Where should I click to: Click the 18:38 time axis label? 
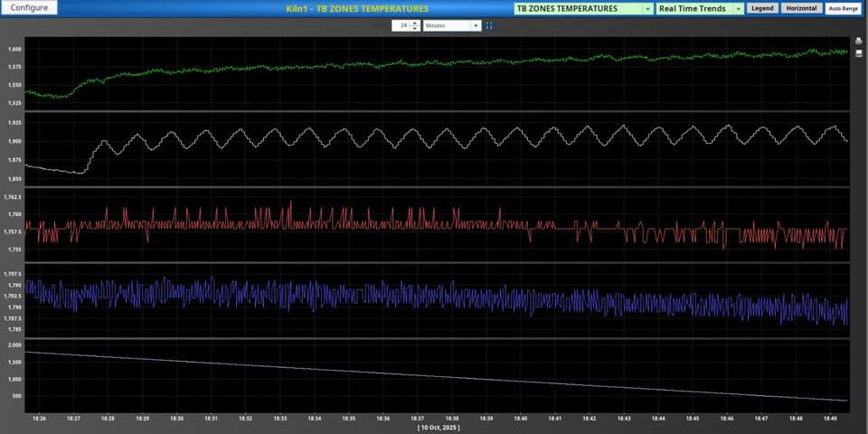coord(452,419)
